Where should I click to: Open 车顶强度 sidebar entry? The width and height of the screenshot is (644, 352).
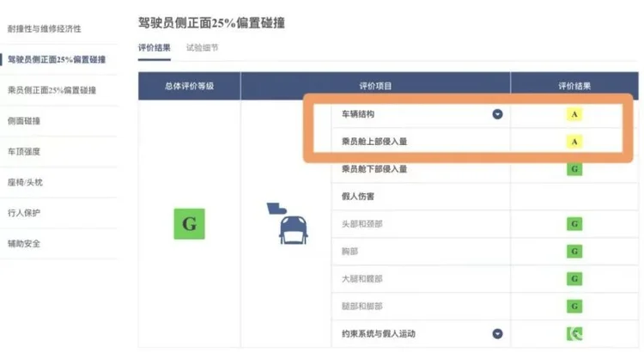coord(24,152)
